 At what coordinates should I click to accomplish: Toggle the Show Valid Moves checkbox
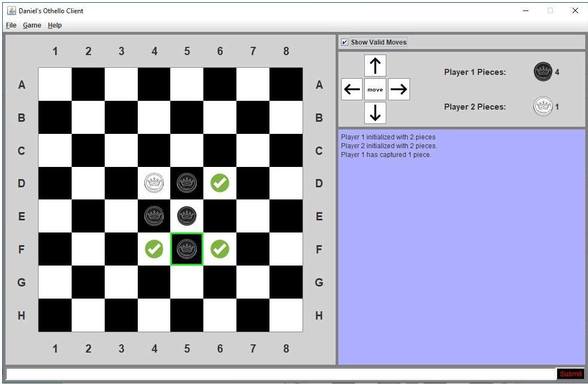click(x=344, y=42)
